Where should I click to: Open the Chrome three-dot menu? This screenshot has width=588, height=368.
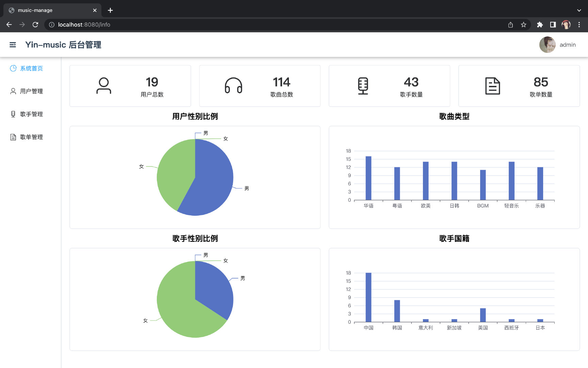tap(579, 25)
